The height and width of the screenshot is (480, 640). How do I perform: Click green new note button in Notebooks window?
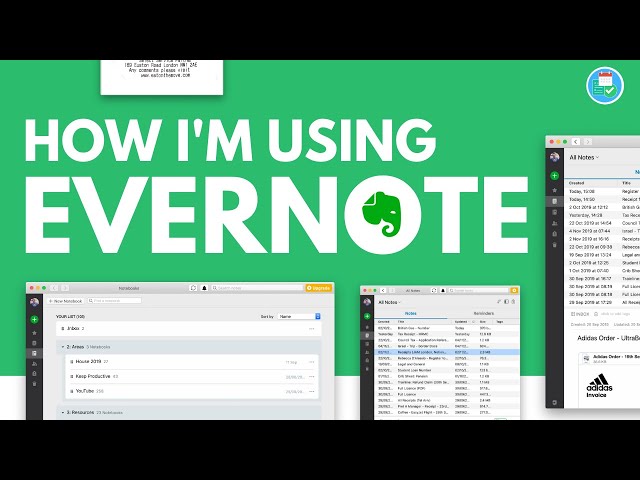pos(34,320)
